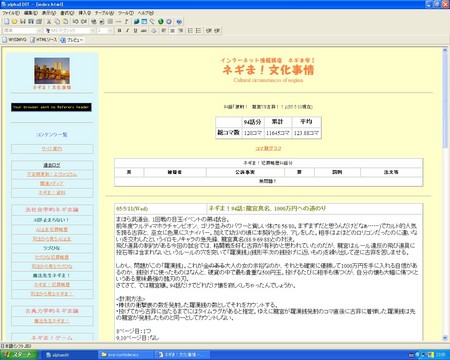Create a new document with toolbar icon
This screenshot has width=450, height=360.
click(x=7, y=21)
